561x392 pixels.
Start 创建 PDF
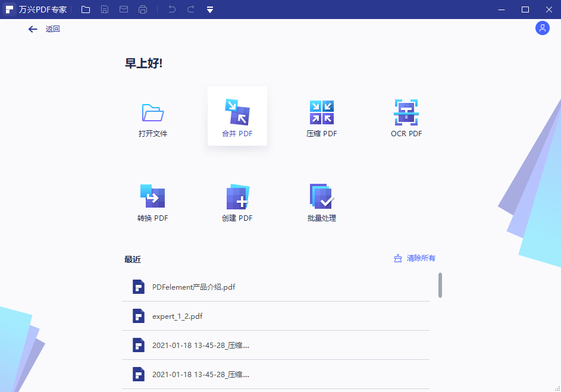click(x=237, y=200)
